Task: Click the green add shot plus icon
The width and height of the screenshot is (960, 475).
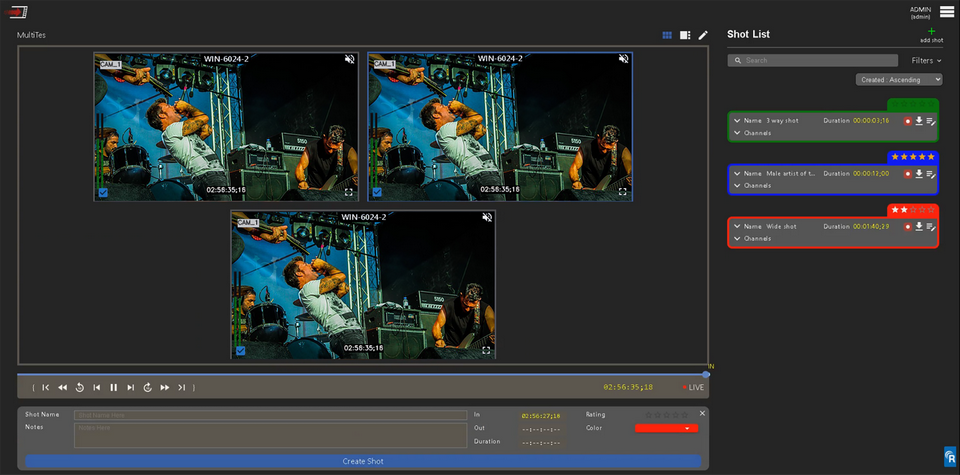Action: [931, 31]
